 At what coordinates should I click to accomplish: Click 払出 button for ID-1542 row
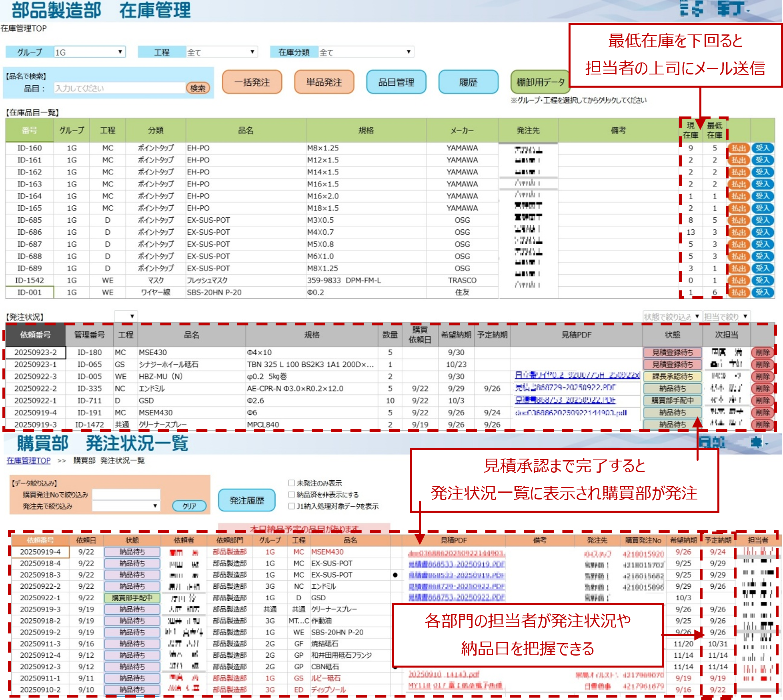coord(739,281)
